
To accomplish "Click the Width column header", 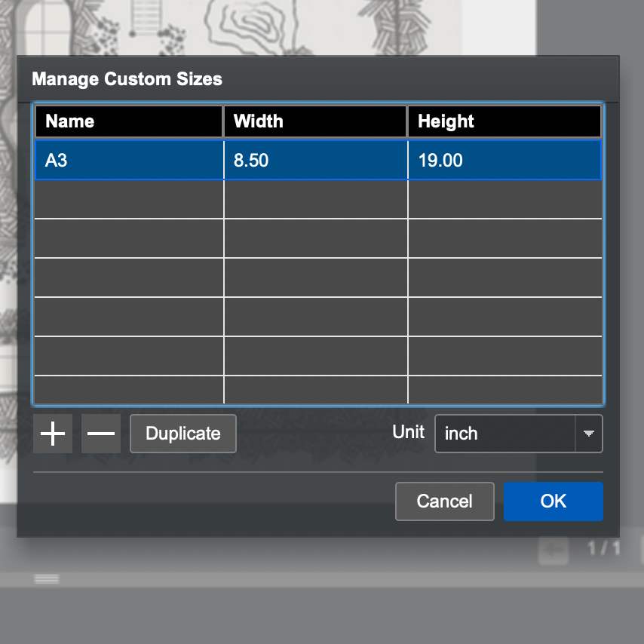I will coord(315,121).
